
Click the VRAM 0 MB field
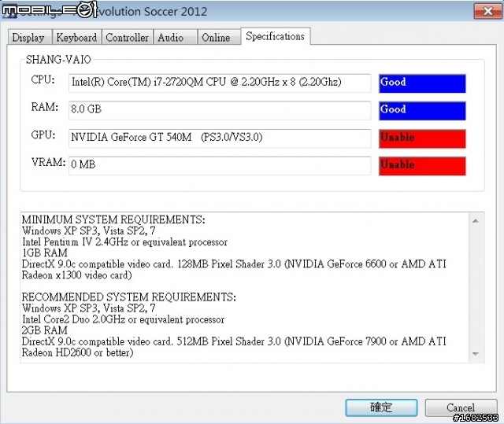pos(220,166)
